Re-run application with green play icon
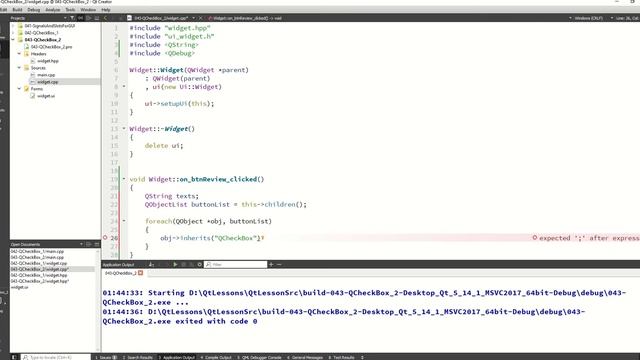Image resolution: width=640 pixels, height=360 pixels. click(x=175, y=264)
